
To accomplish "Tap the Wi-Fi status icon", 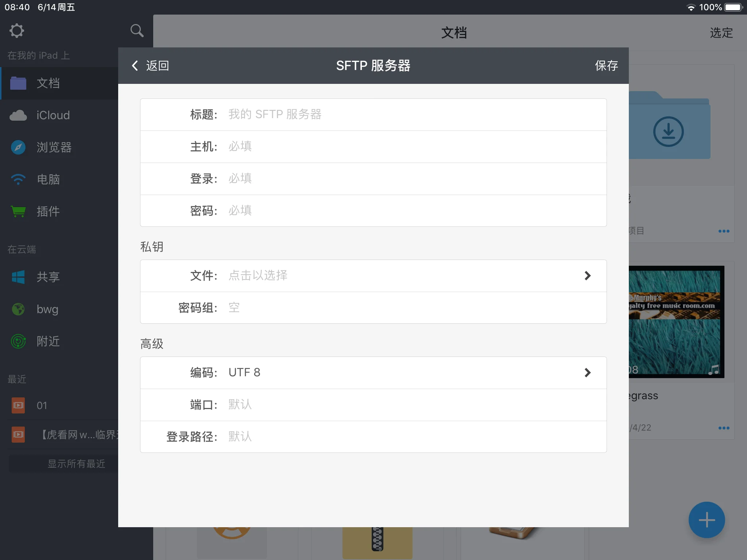I will (691, 7).
